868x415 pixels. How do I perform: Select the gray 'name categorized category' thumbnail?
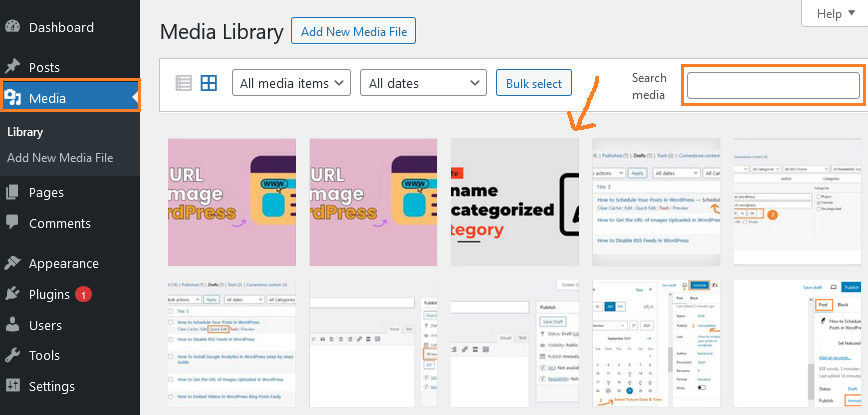[x=515, y=202]
